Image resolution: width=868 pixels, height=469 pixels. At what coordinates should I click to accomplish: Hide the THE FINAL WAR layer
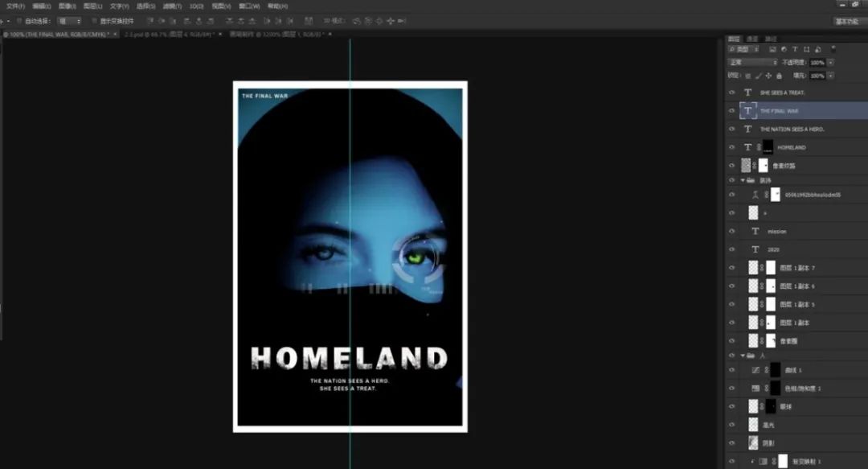coord(732,111)
